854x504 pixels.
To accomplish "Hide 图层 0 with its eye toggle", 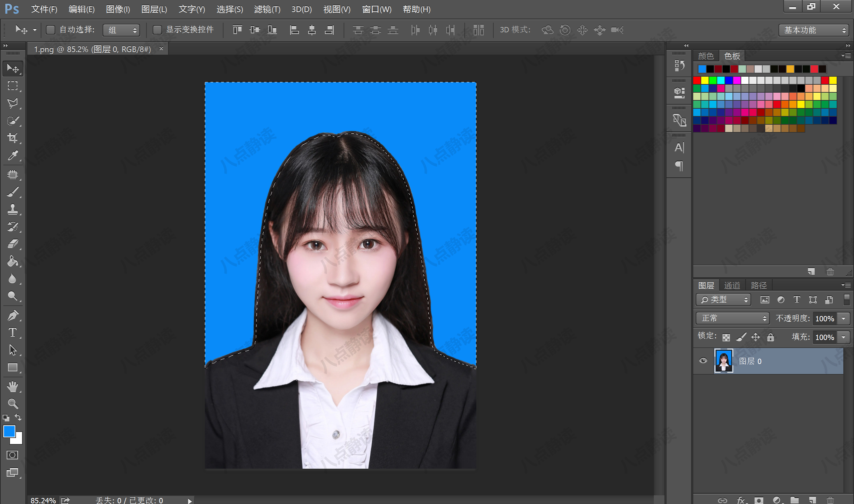I will pyautogui.click(x=703, y=361).
